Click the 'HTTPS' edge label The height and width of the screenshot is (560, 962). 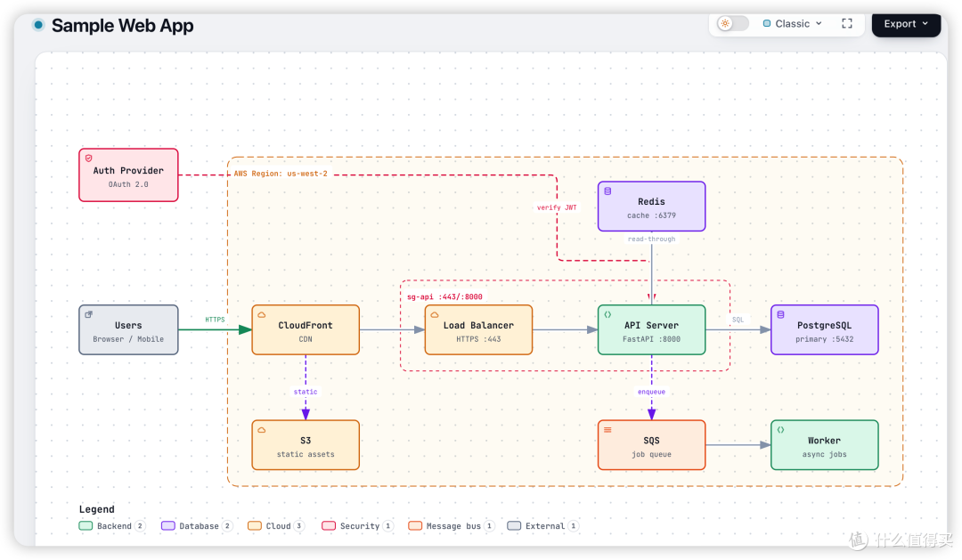point(215,320)
